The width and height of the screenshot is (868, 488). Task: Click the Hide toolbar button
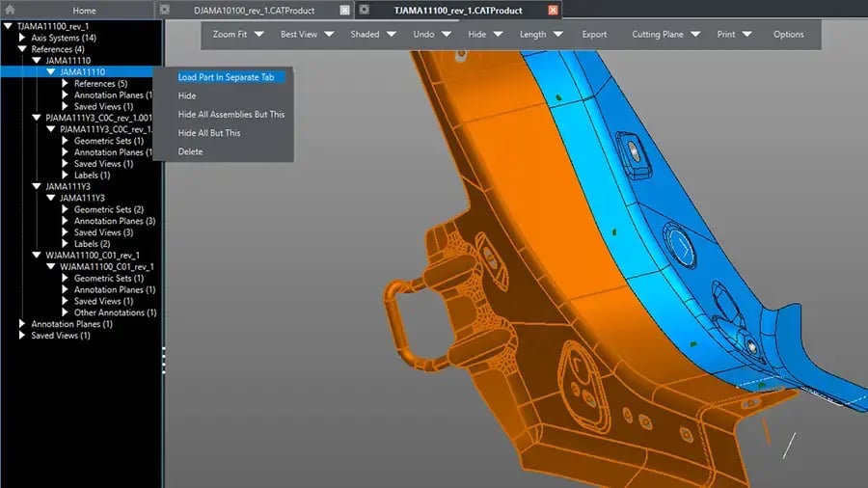point(476,35)
